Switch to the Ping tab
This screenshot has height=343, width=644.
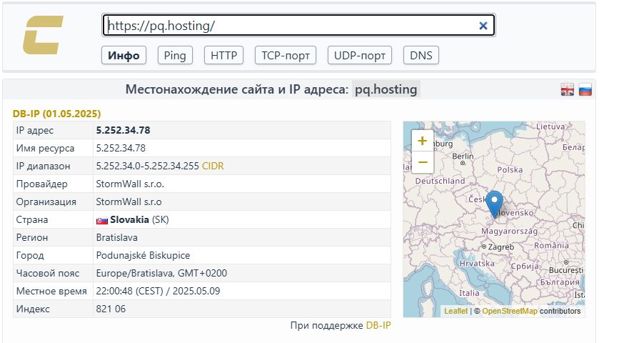(175, 55)
